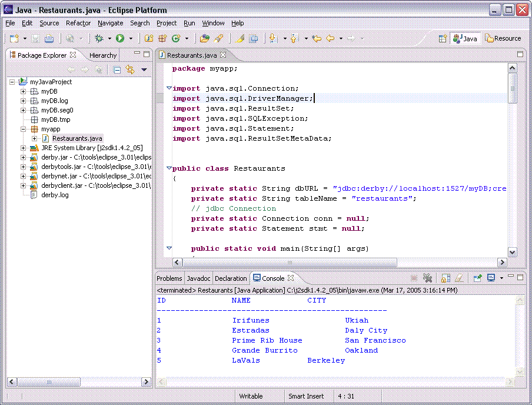Pin the Console view
The width and height of the screenshot is (532, 405).
(x=477, y=278)
